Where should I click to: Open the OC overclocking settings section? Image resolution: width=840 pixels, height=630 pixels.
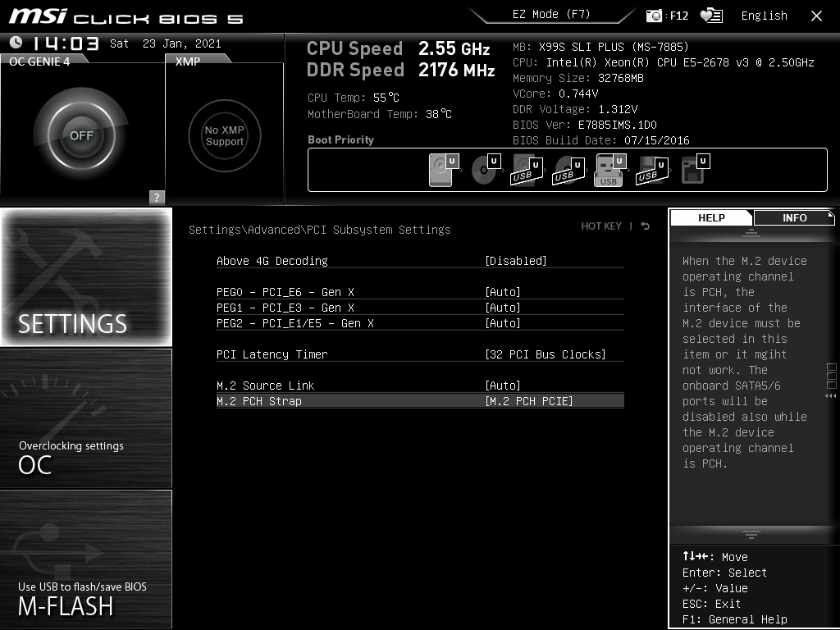(x=86, y=418)
